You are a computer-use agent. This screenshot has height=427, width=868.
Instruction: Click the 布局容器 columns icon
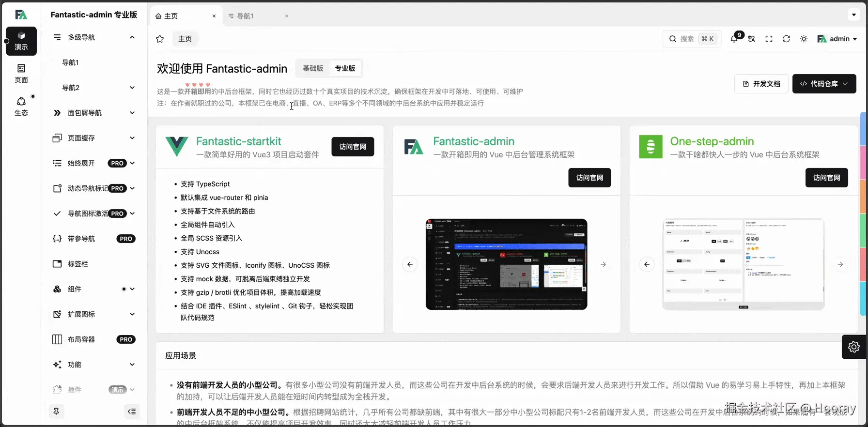tap(57, 339)
